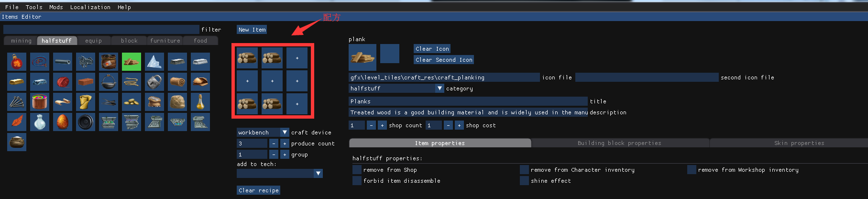Select the yellow potion bottle item
Image resolution: width=868 pixels, height=199 pixels.
200,102
